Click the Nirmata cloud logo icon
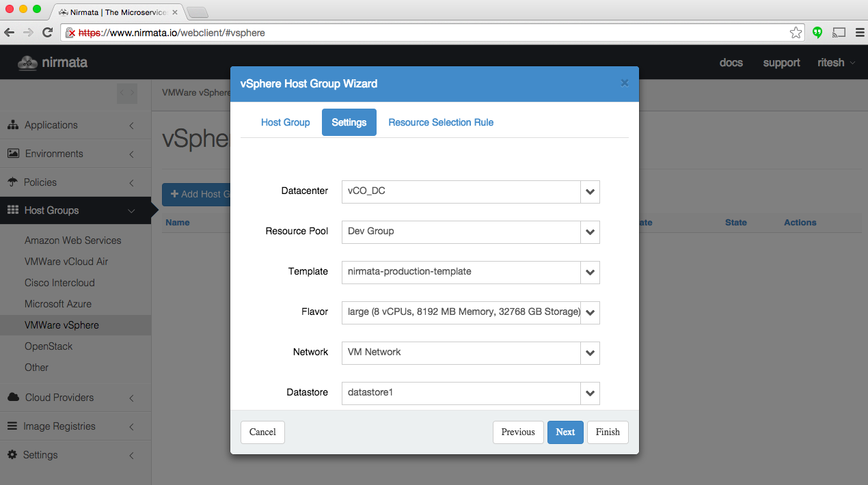 pos(28,63)
